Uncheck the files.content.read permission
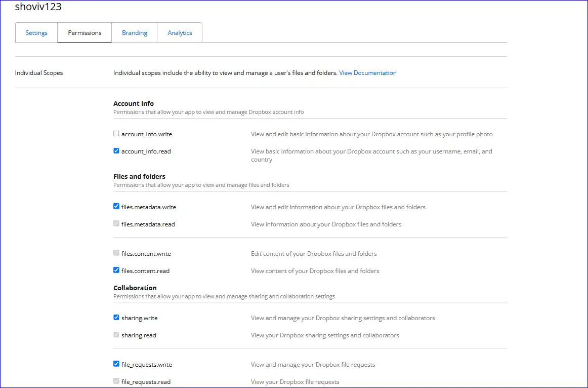This screenshot has height=388, width=588. pyautogui.click(x=116, y=270)
